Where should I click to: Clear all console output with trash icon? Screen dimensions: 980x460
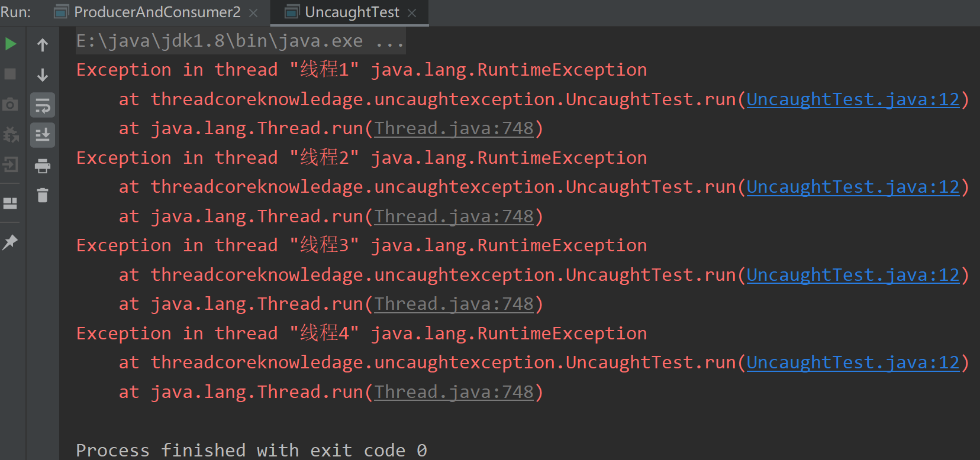(42, 195)
